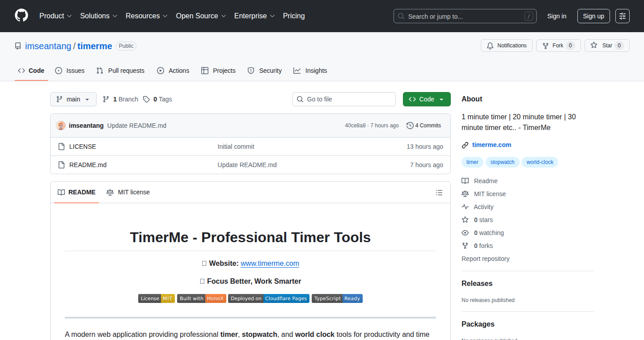Viewport: 644px width, 340px height.
Task: Open the timerme.com link in About
Action: pyautogui.click(x=491, y=145)
